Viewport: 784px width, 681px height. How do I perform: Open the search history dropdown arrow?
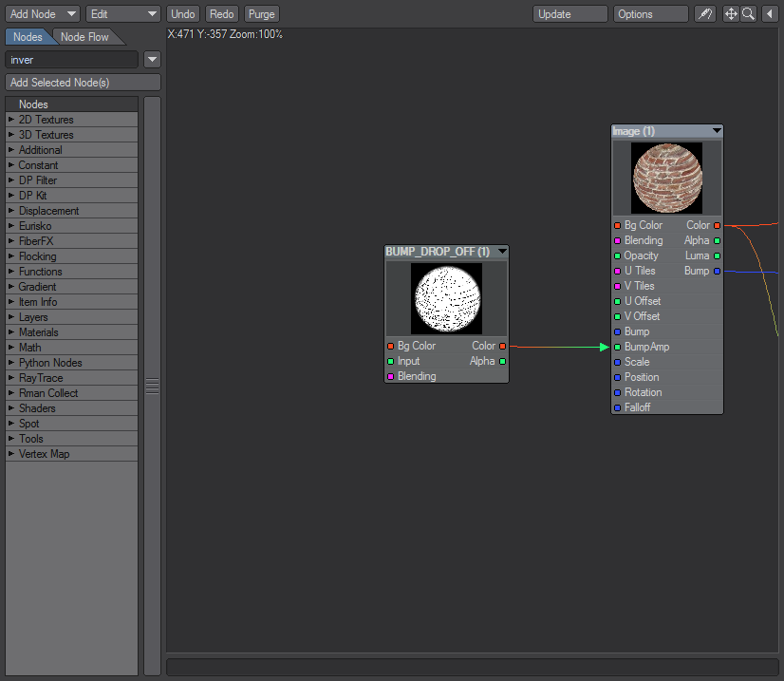pyautogui.click(x=152, y=60)
